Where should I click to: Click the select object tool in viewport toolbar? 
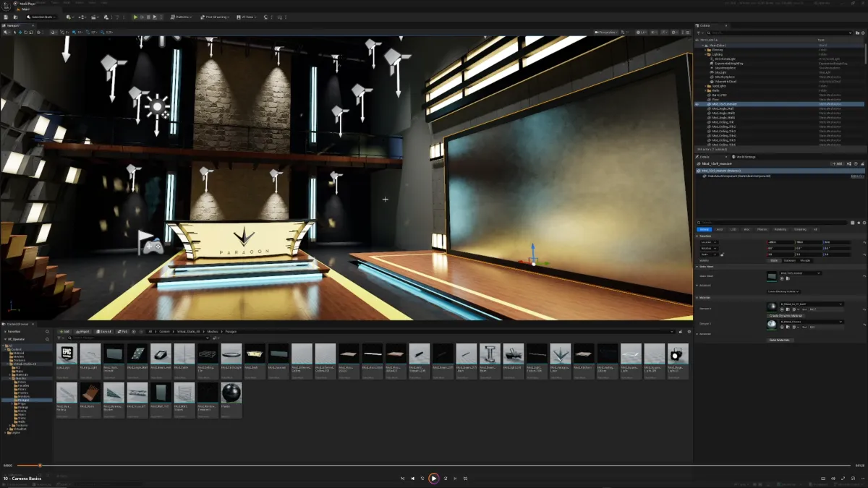point(15,33)
